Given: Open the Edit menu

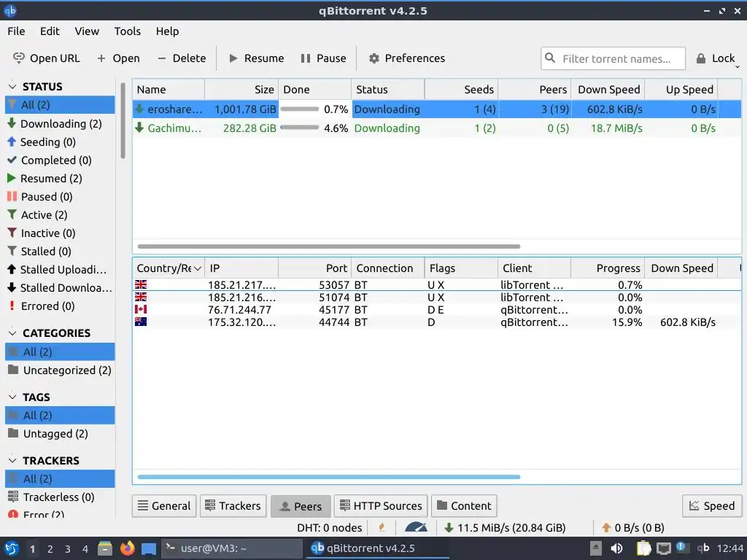Looking at the screenshot, I should (50, 31).
